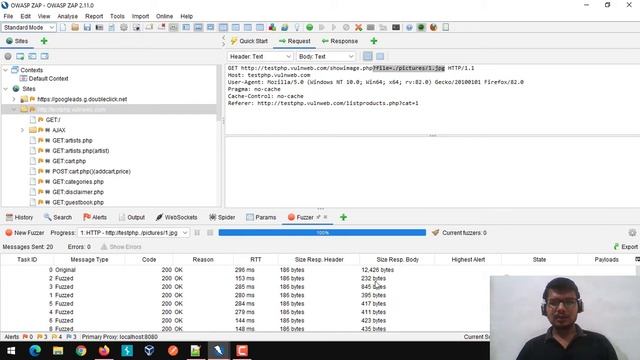Click the fuzzer 100% progress bar
640x360 pixels.
(322, 233)
